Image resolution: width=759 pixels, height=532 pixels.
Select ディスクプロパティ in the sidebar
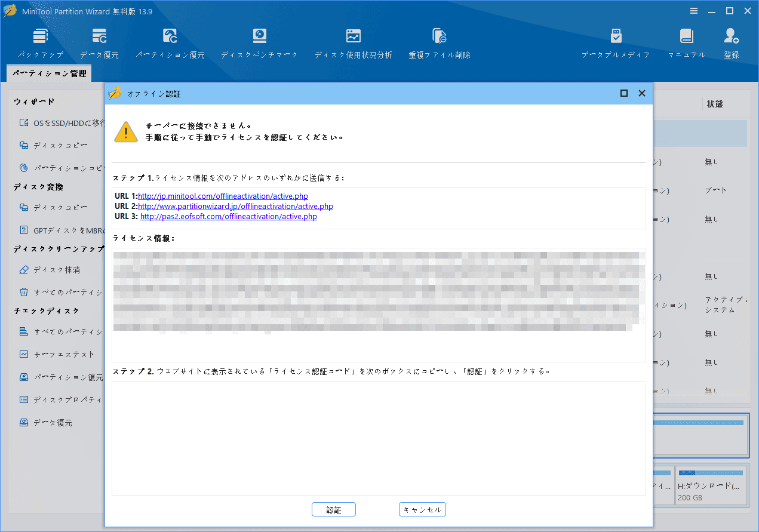[62, 399]
